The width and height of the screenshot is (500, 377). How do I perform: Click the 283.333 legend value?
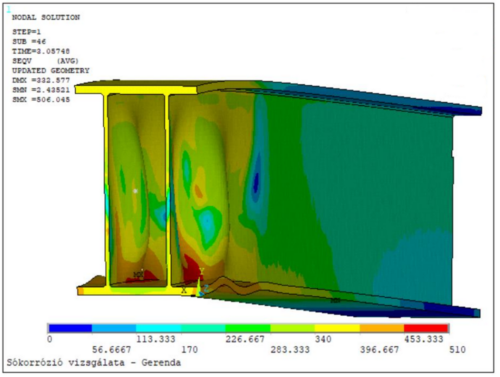click(x=290, y=350)
